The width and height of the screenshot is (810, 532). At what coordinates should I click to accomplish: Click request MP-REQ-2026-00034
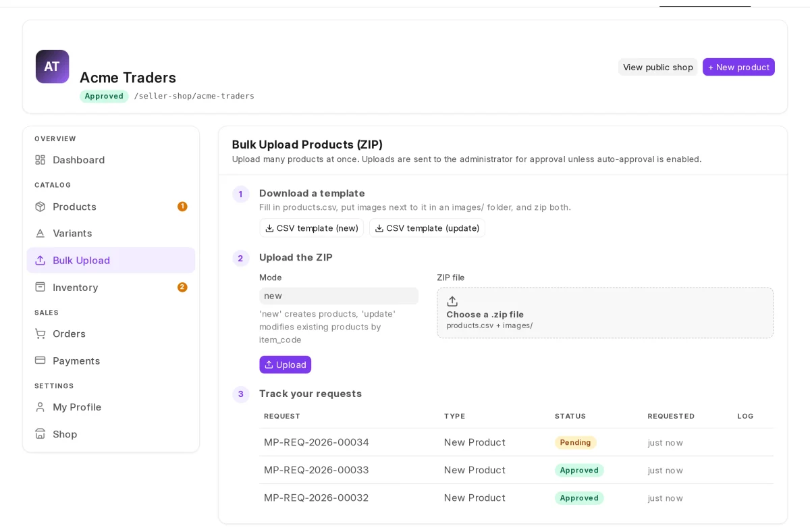tap(317, 442)
